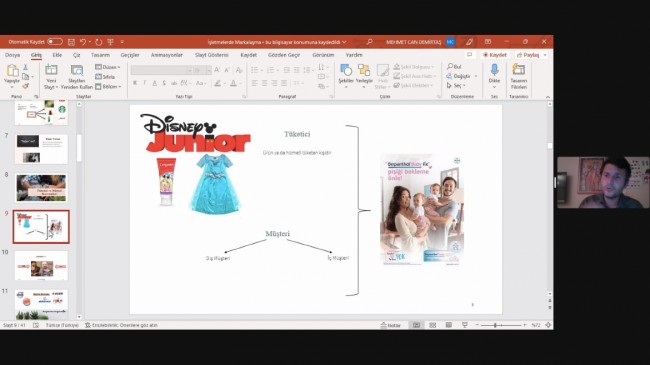
Task: Click the Copy icon
Action: click(26, 77)
